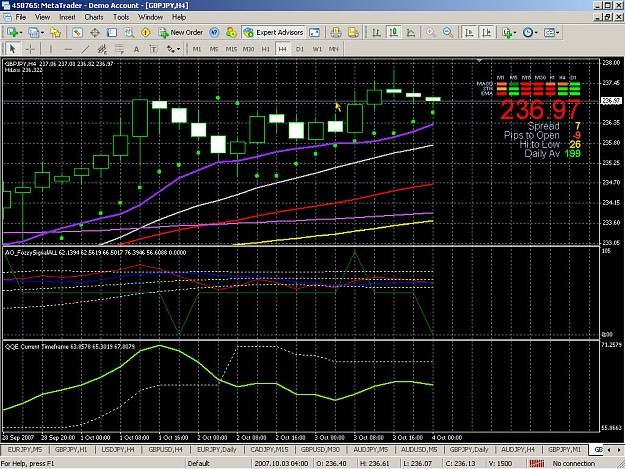Screen dimensions: 625x469
Task: Toggle chart shift
Action: point(487,33)
